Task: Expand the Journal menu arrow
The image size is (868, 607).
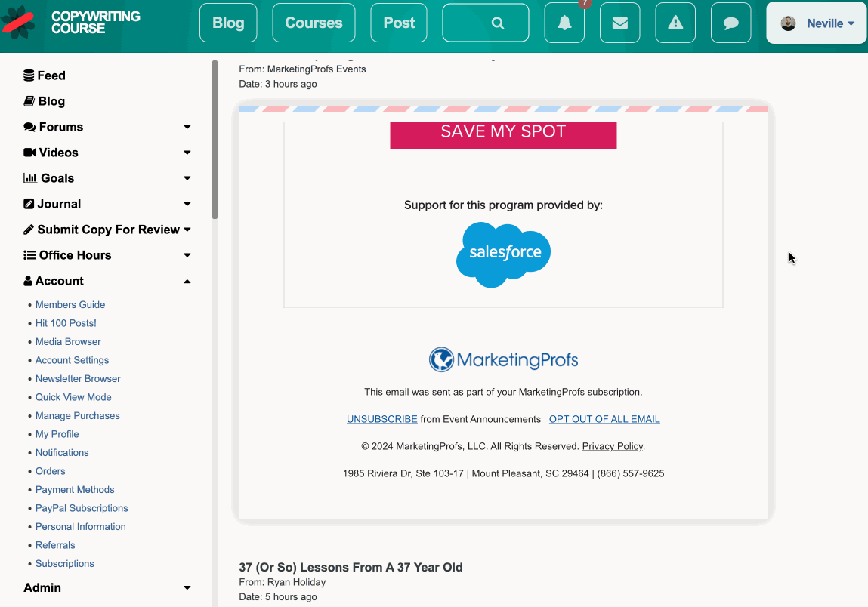Action: tap(187, 204)
